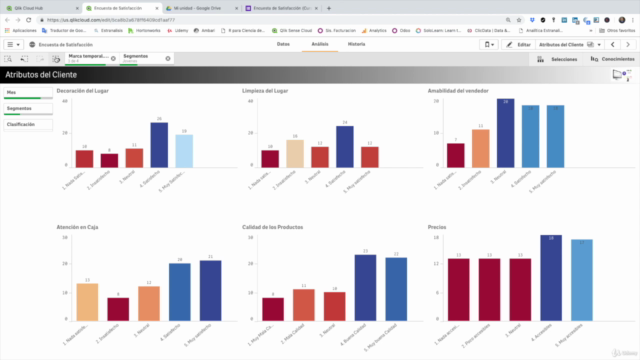
Task: Click the Calidad de los Productos chart title
Action: point(273,227)
